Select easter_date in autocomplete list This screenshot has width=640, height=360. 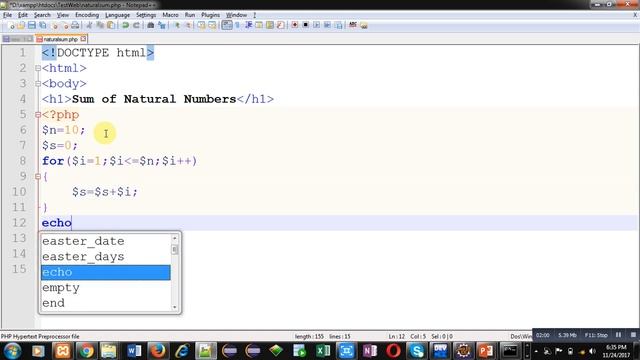pos(106,241)
